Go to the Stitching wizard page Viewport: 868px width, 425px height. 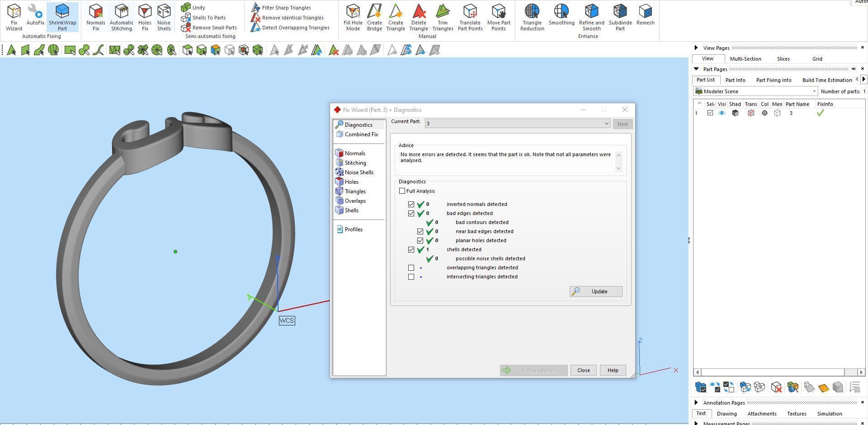(351, 163)
